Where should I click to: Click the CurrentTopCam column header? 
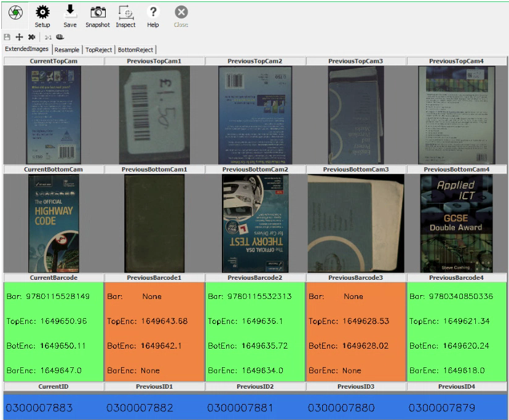(x=53, y=61)
